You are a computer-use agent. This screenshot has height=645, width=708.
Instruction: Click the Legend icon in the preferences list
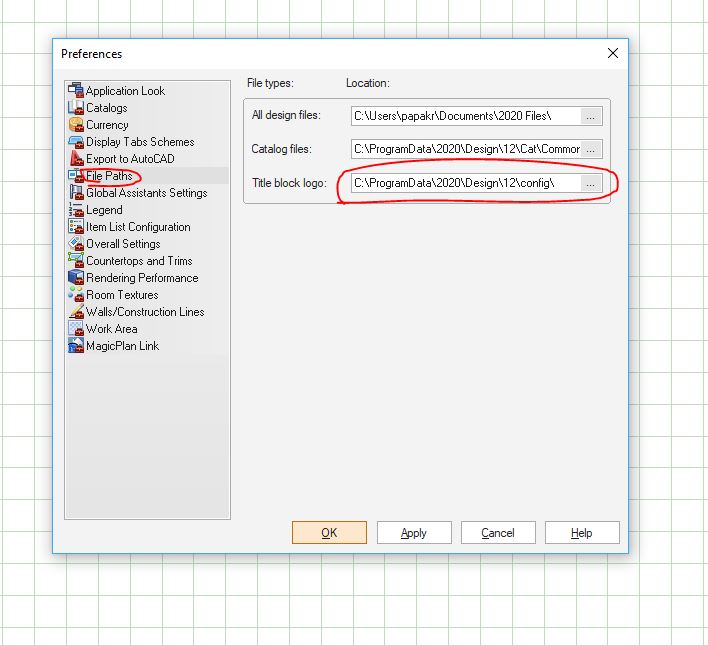coord(76,210)
